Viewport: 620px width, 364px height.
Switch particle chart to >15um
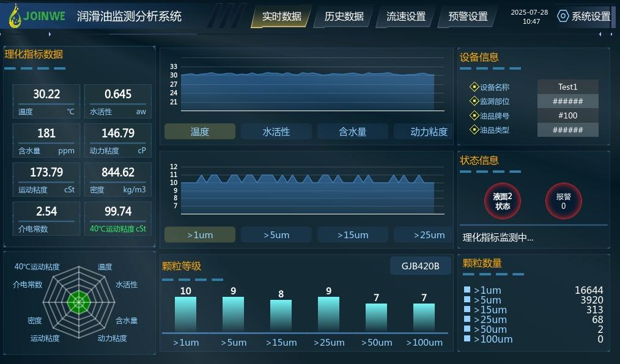pos(352,235)
